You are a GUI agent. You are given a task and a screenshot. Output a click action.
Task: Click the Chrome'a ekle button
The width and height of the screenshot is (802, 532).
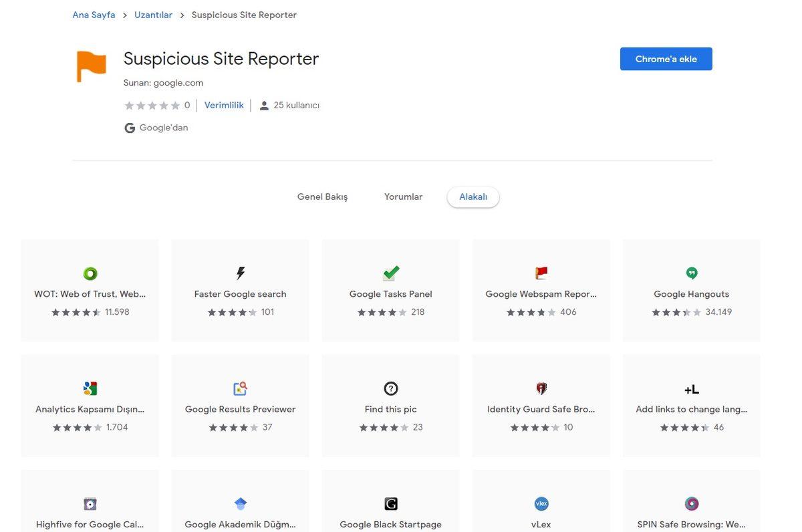665,59
